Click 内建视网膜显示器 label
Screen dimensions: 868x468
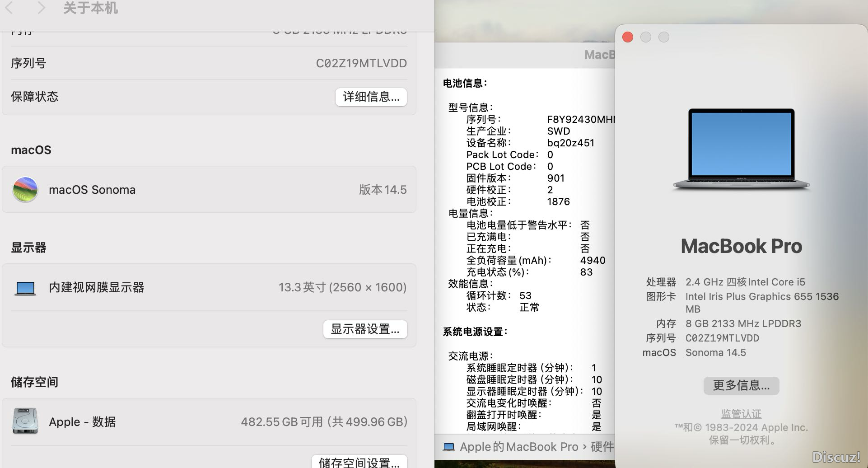[97, 287]
